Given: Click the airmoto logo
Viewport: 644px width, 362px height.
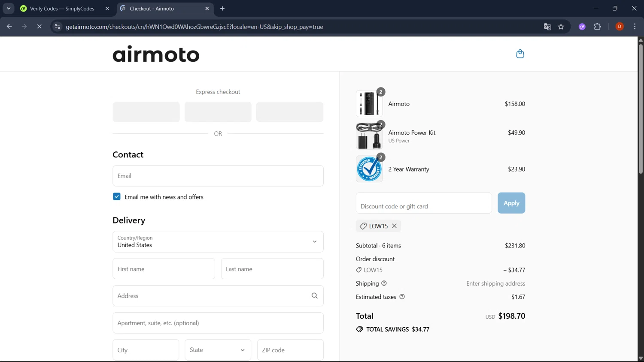Looking at the screenshot, I should 156,54.
